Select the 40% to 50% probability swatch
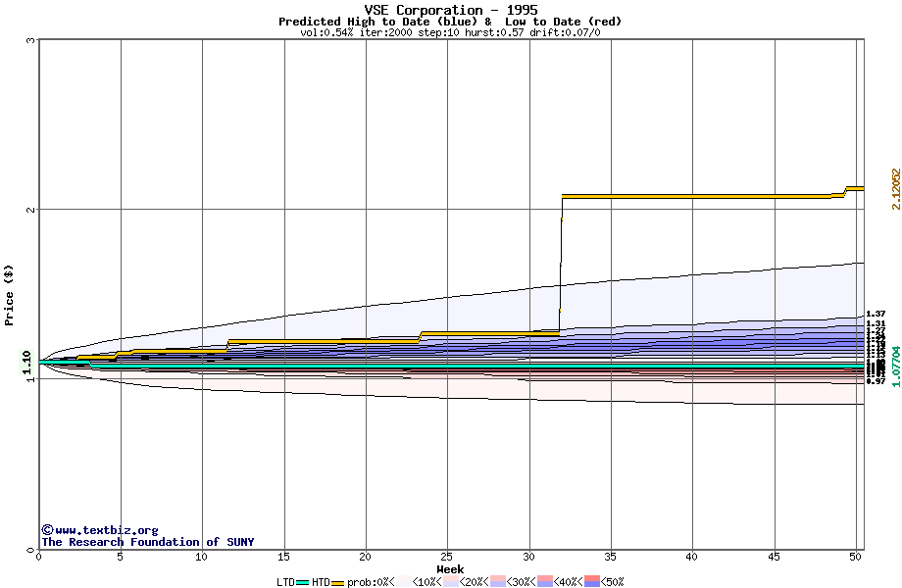 [592, 581]
